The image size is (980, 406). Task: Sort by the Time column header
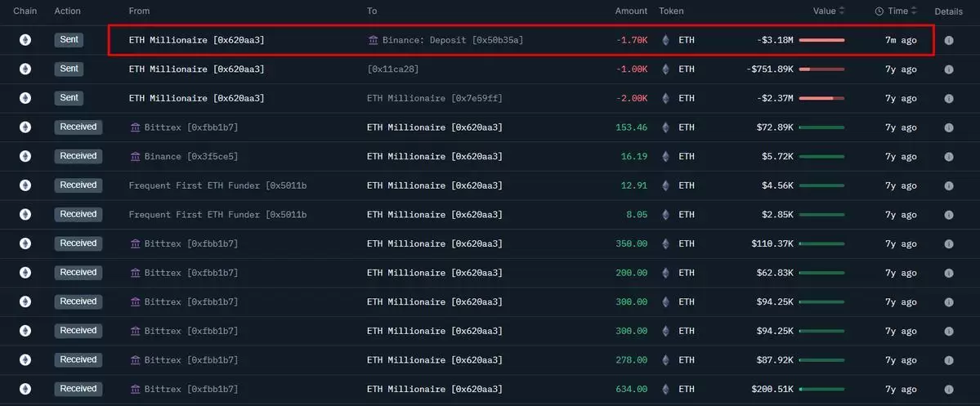(x=897, y=11)
